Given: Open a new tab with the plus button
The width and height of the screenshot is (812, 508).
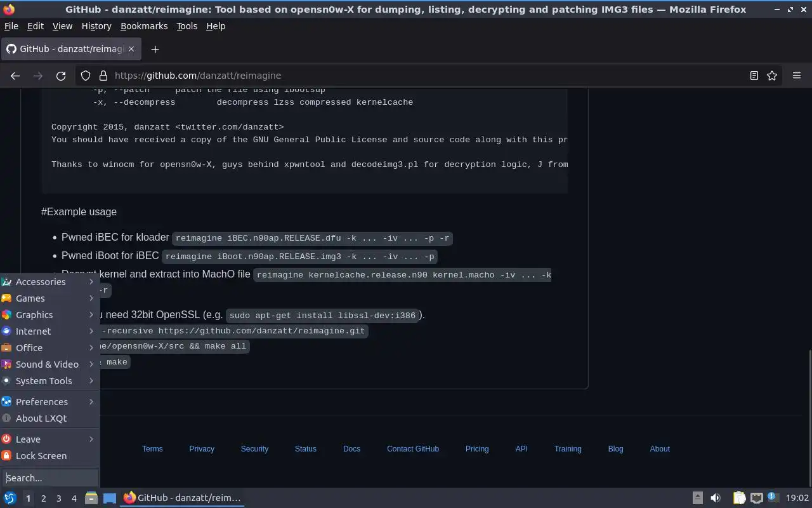Looking at the screenshot, I should tap(155, 49).
